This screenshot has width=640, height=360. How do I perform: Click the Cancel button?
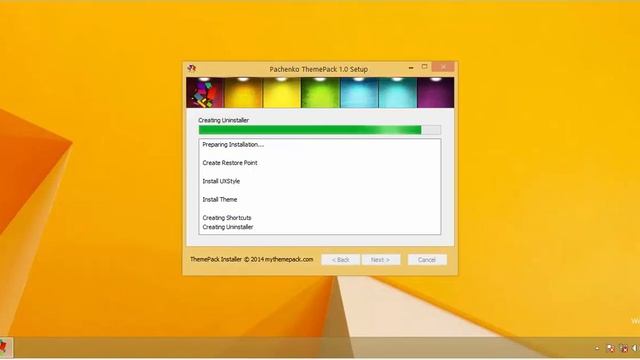coord(427,260)
